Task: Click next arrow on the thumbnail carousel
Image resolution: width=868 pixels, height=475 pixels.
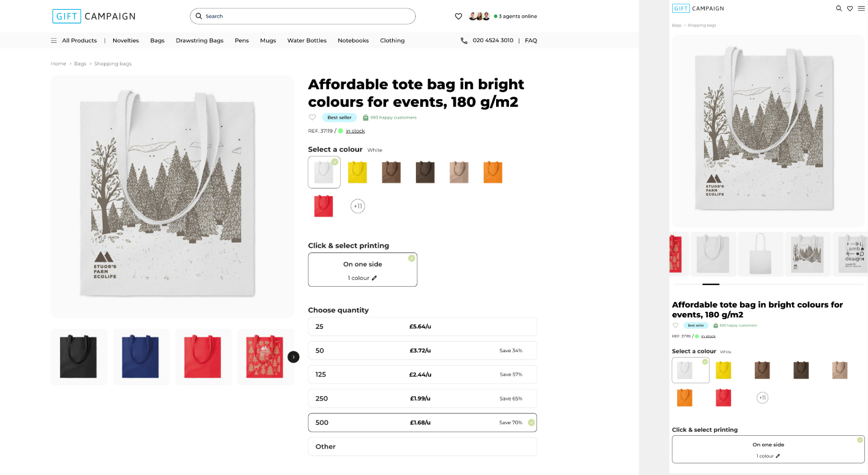Action: tap(294, 357)
